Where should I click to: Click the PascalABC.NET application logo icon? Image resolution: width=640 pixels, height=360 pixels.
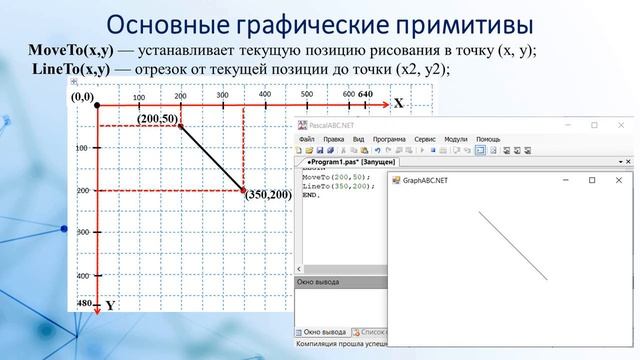(x=302, y=125)
